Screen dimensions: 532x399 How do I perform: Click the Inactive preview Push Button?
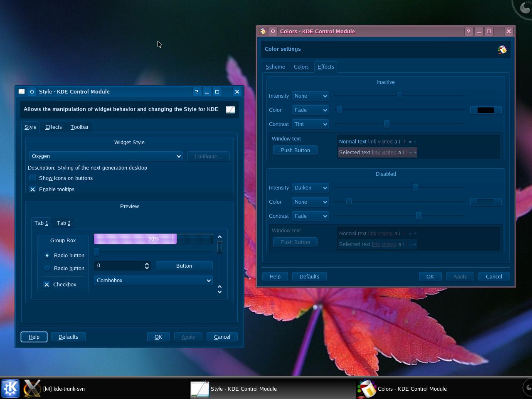pos(295,150)
